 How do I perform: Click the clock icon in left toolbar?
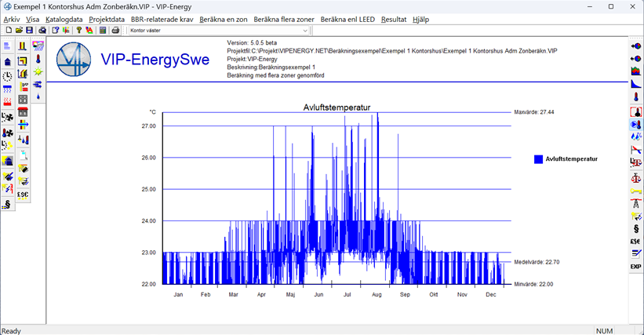pyautogui.click(x=8, y=75)
